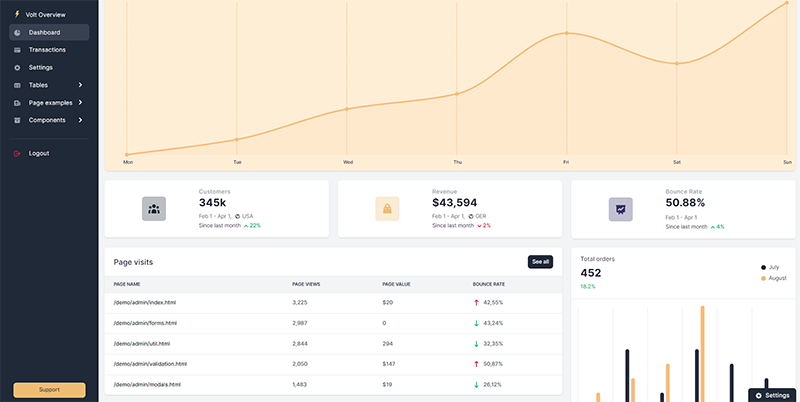The height and width of the screenshot is (402, 800).
Task: Click the 3,225 page views cell
Action: click(300, 303)
